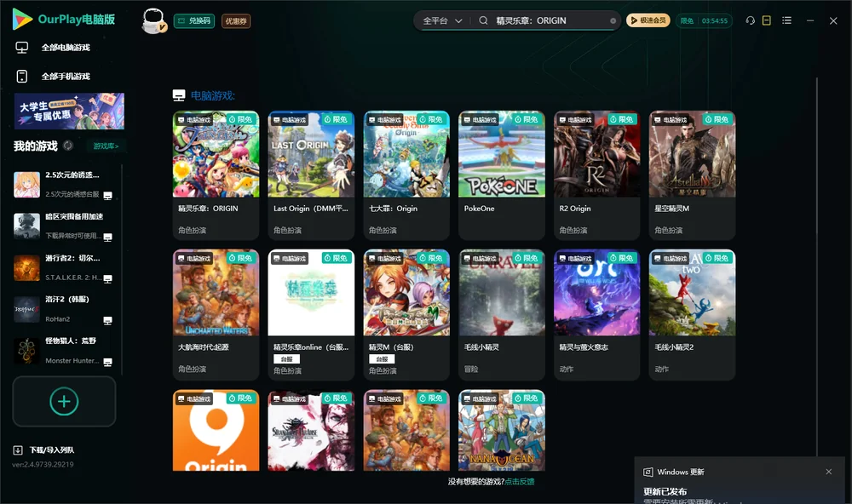This screenshot has height=504, width=852.
Task: Click the 极速会员 button
Action: pos(648,20)
